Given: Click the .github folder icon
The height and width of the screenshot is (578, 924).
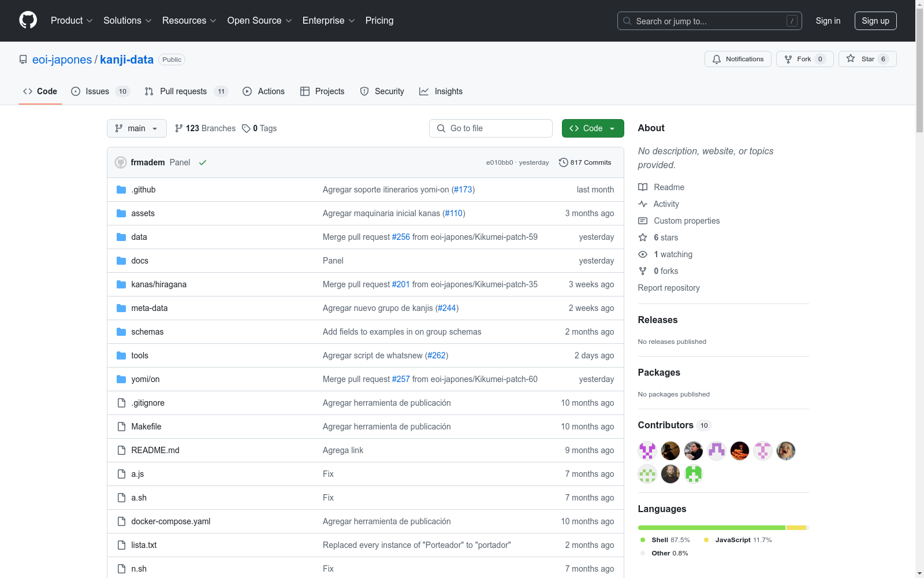Looking at the screenshot, I should point(121,190).
